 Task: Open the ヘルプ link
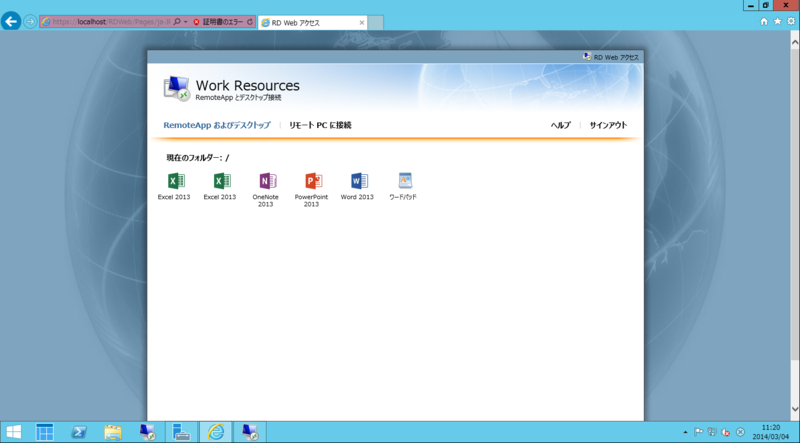[561, 125]
